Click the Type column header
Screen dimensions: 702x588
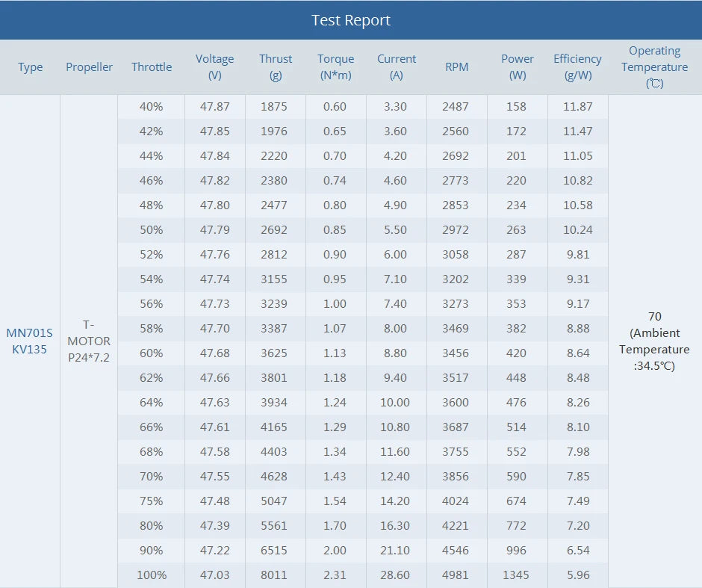click(x=30, y=67)
